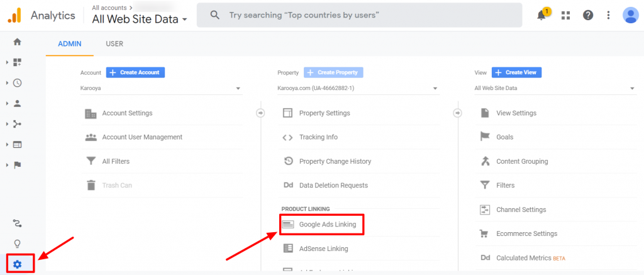Viewport: 644px width, 275px height.
Task: Click the Ecommerce Settings cart icon
Action: (x=485, y=233)
